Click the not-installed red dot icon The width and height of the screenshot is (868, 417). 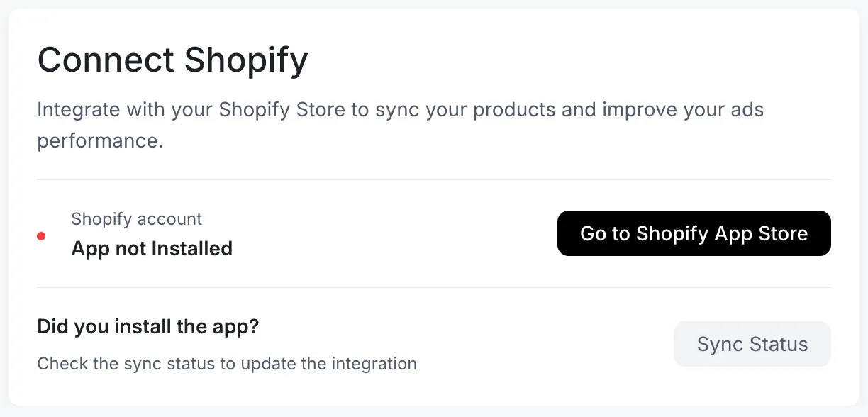pyautogui.click(x=41, y=236)
